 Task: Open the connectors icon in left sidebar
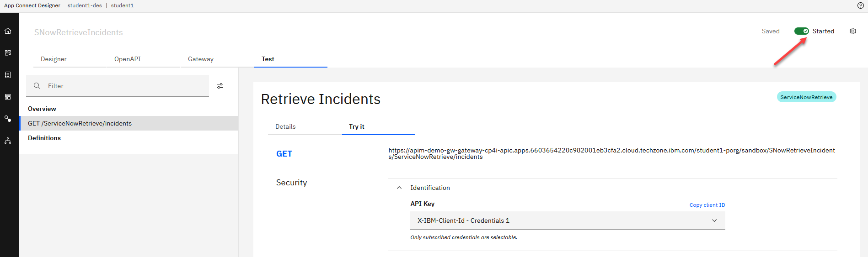click(8, 119)
